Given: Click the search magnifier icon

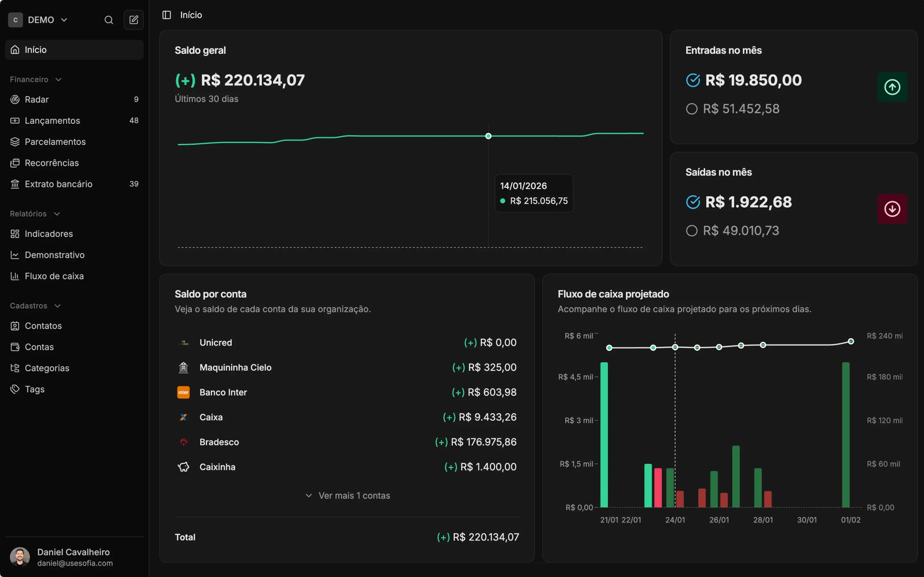Looking at the screenshot, I should click(x=109, y=20).
